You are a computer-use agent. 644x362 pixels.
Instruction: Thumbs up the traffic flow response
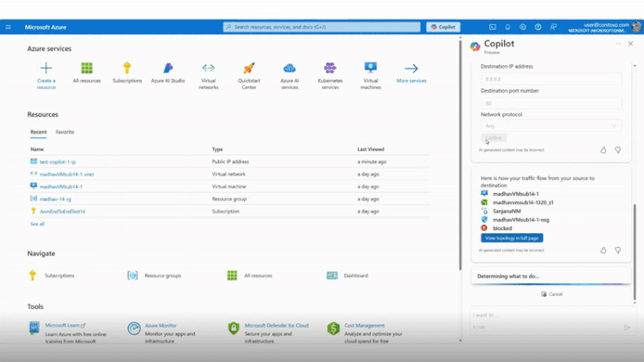(x=603, y=250)
